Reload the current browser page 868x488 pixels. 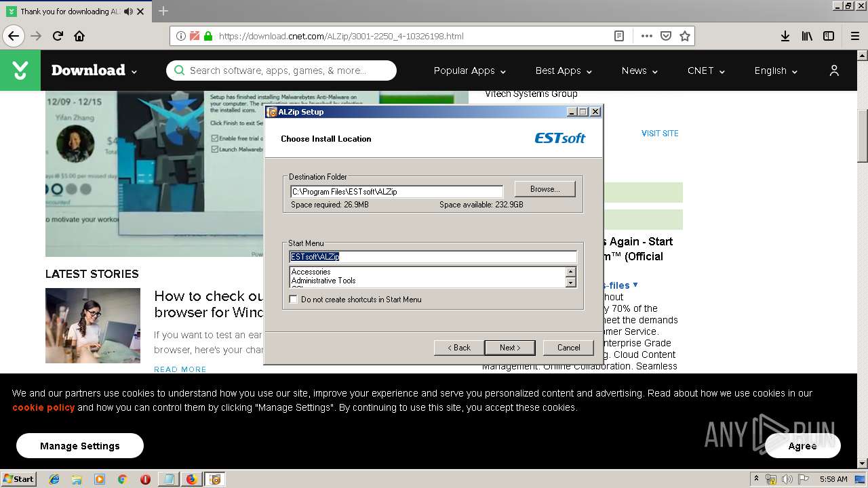(58, 36)
